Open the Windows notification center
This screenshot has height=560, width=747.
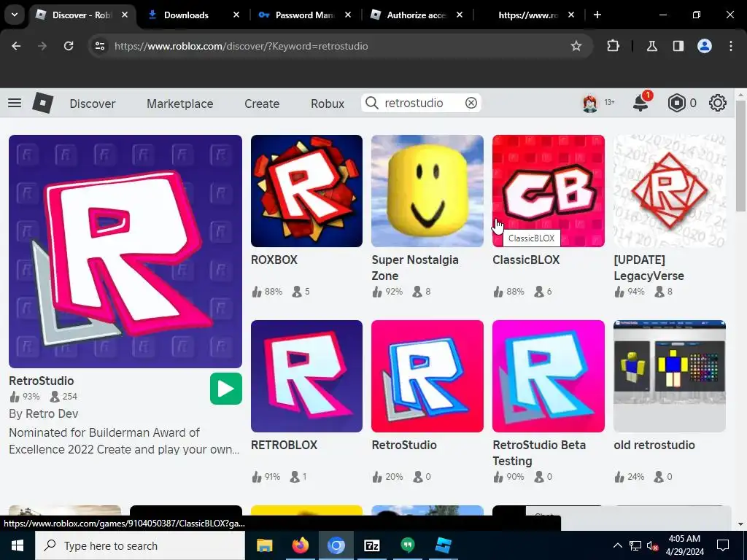723,545
